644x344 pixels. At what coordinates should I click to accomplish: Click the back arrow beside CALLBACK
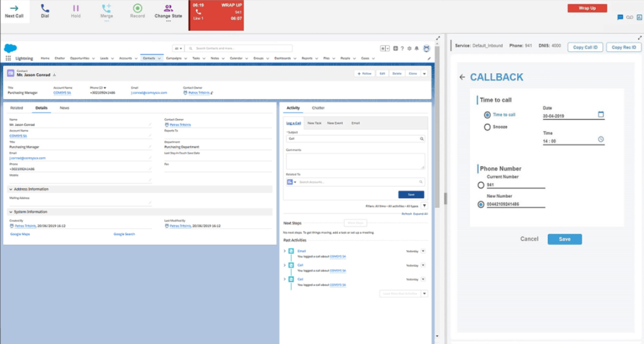point(463,77)
